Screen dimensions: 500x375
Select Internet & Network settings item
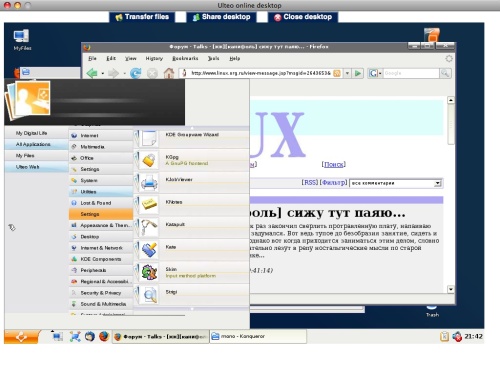[x=101, y=248]
